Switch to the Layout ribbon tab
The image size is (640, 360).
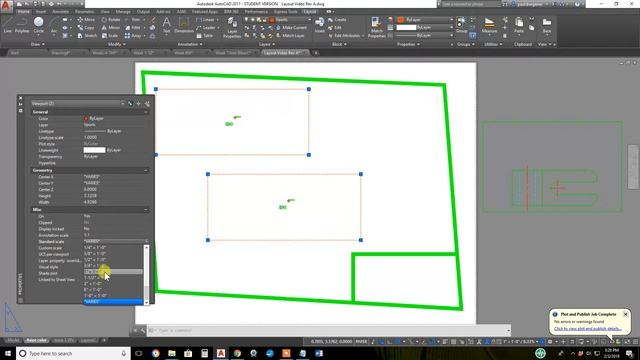point(310,12)
